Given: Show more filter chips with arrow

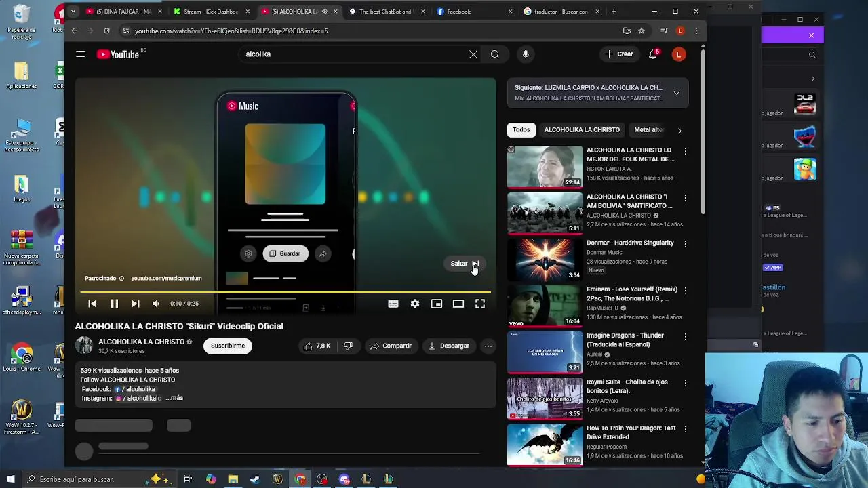Looking at the screenshot, I should coord(679,130).
